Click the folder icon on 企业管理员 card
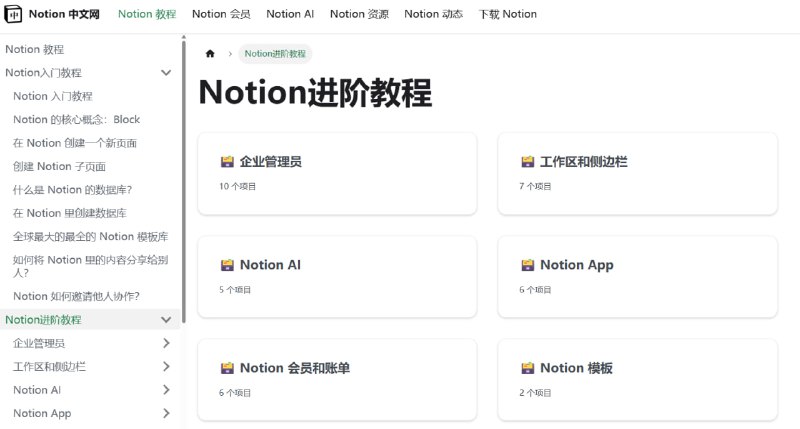 coord(227,162)
